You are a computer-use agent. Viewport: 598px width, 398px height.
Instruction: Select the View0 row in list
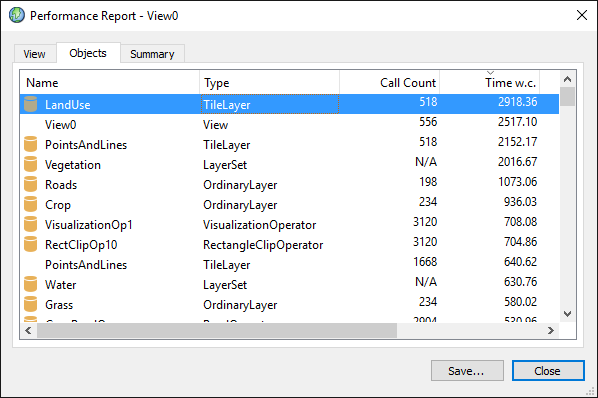(289, 124)
